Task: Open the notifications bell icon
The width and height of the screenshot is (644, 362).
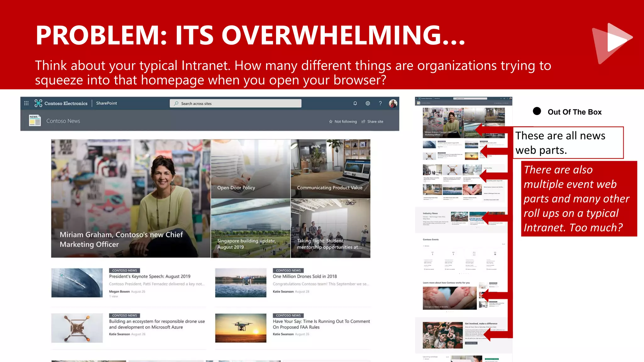Action: pos(355,103)
